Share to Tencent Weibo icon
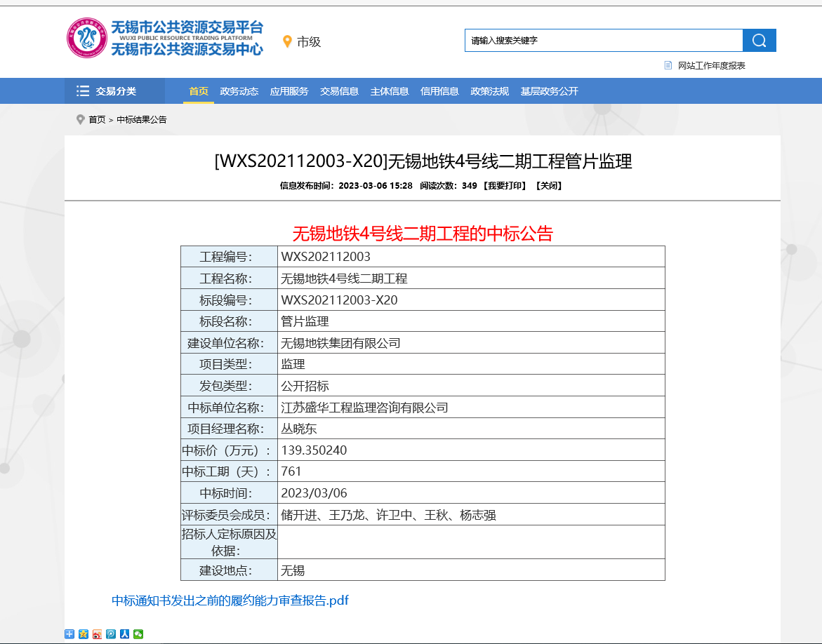Image resolution: width=822 pixels, height=644 pixels. point(111,634)
